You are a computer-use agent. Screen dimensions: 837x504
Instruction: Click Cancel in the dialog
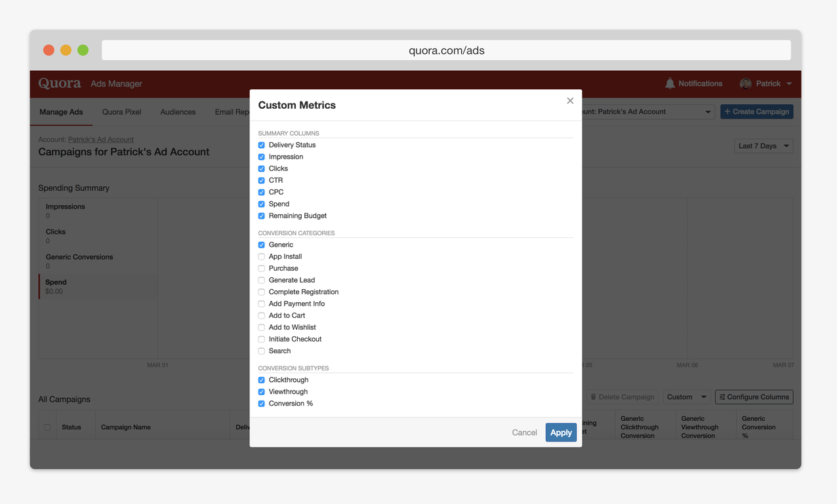click(x=524, y=433)
